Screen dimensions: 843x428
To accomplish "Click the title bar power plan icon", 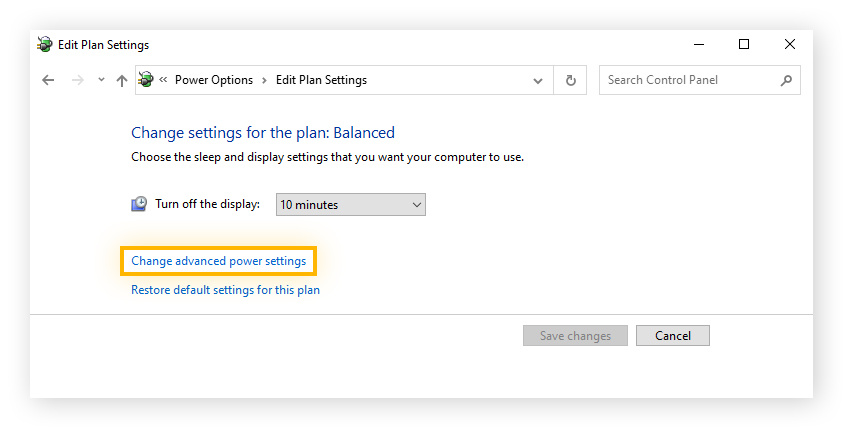I will click(45, 45).
